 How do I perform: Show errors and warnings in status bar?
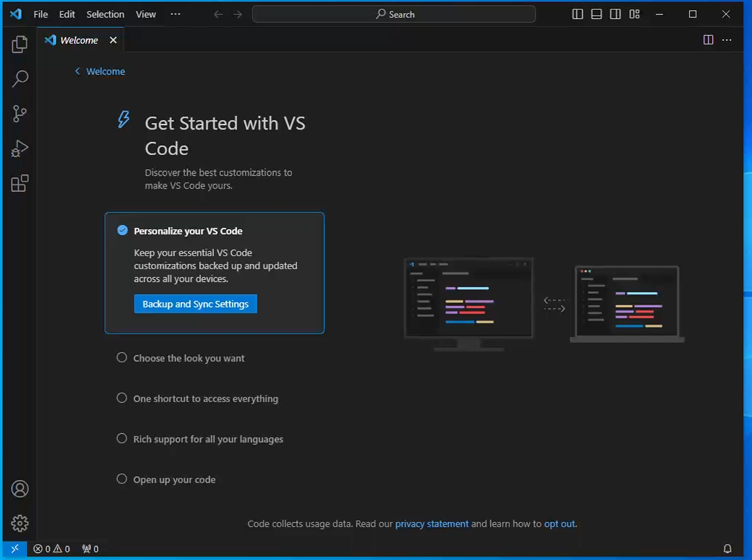click(52, 549)
